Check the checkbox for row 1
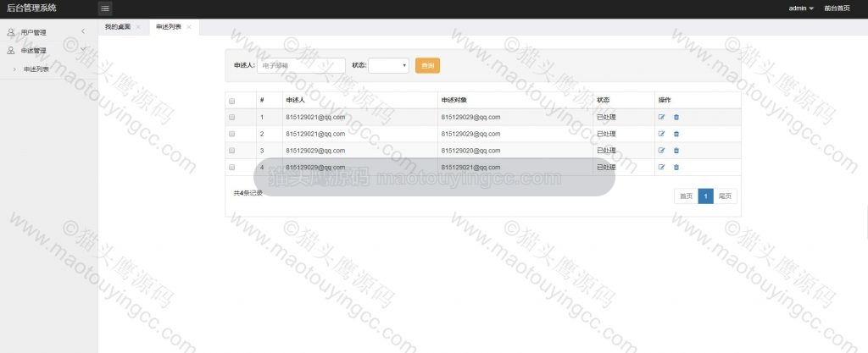Viewport: 868px width, 353px height. click(232, 117)
